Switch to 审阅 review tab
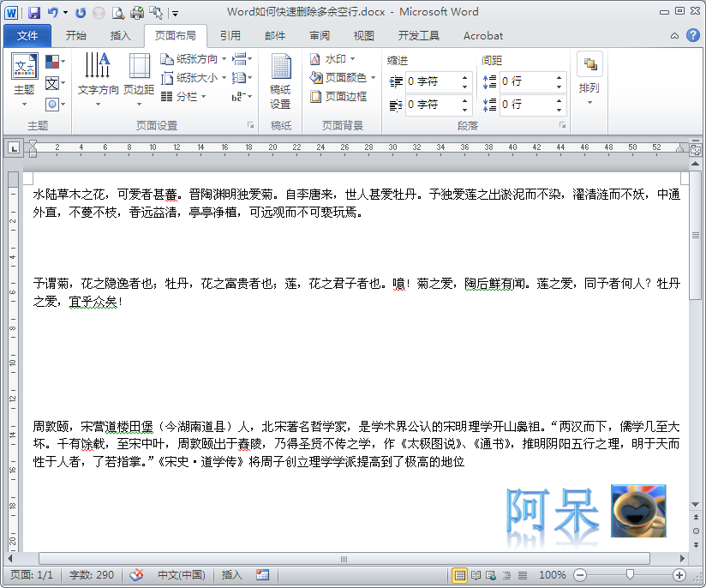This screenshot has height=588, width=706. tap(320, 36)
